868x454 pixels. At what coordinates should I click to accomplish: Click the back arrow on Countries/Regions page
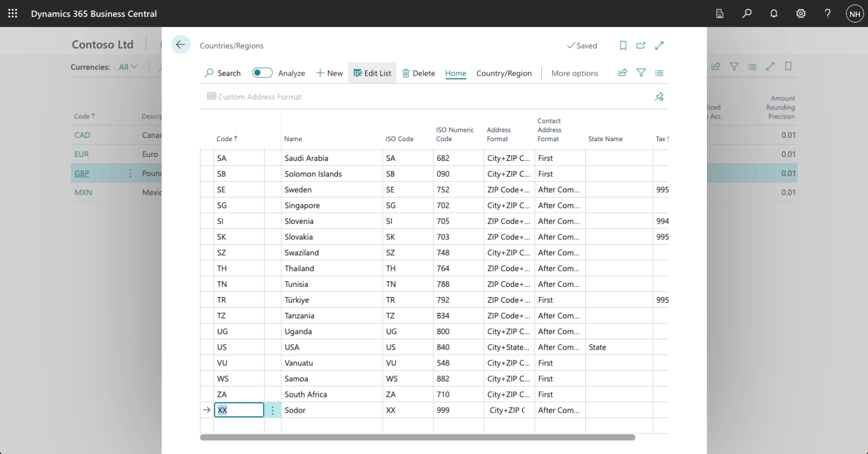pos(180,45)
